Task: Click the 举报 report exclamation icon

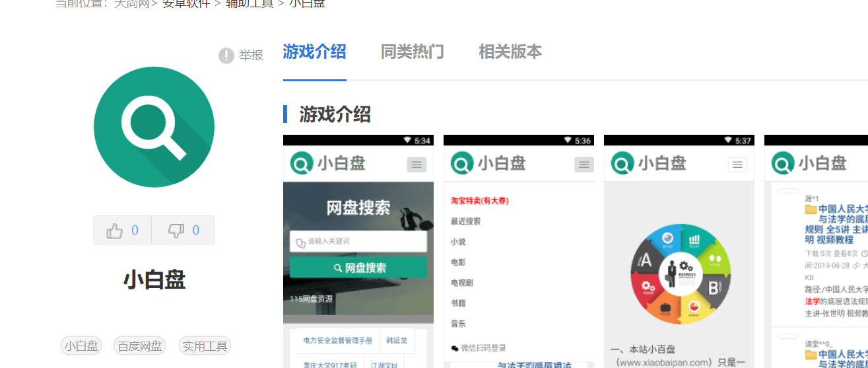Action: coord(226,55)
